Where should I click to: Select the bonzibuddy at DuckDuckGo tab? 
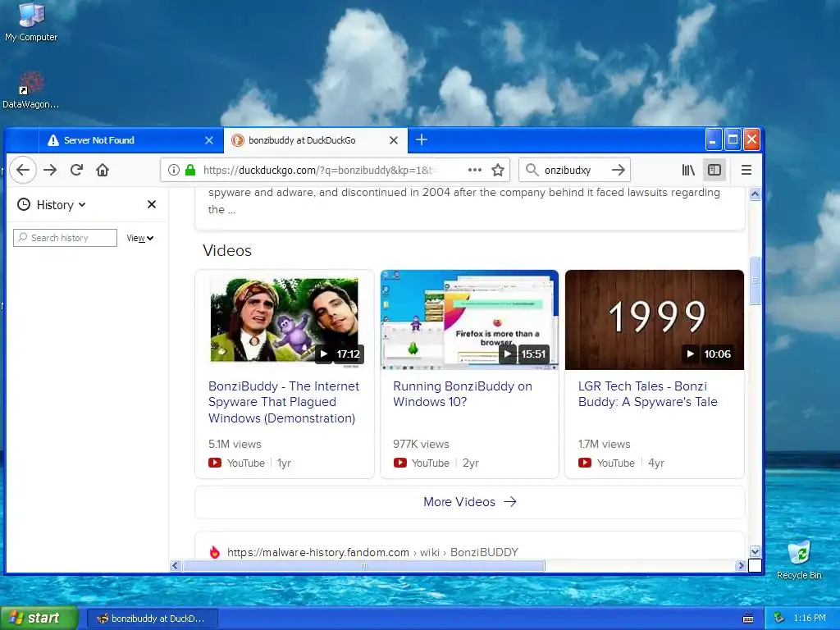[x=316, y=140]
